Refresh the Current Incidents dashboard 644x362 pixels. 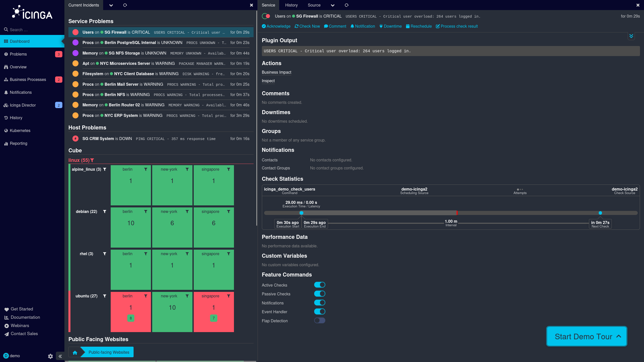click(x=125, y=5)
